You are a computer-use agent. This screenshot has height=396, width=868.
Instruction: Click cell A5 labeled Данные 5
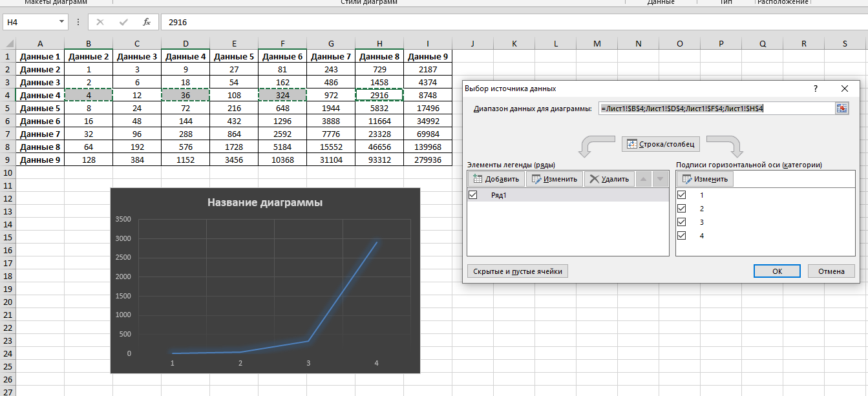(x=40, y=108)
